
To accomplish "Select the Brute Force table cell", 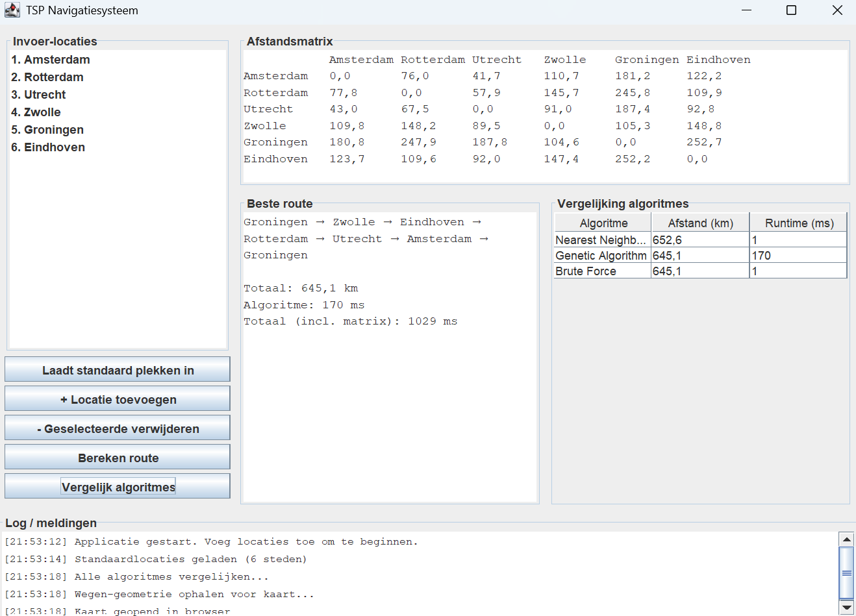I will (602, 271).
